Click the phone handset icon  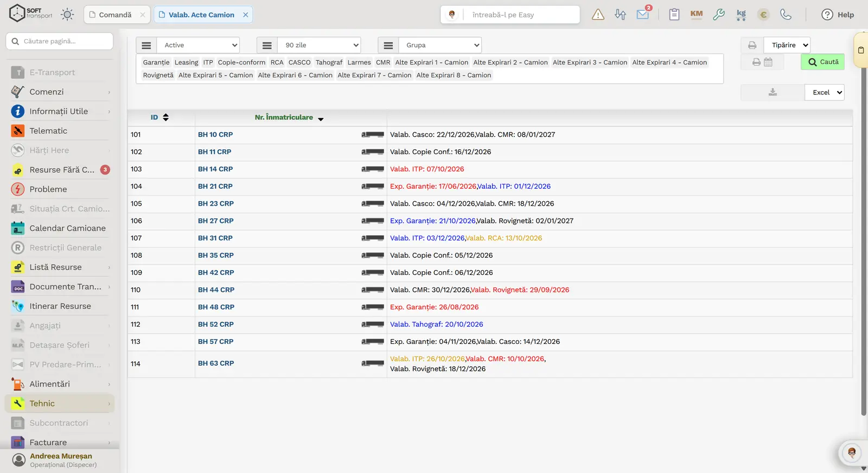coord(786,15)
